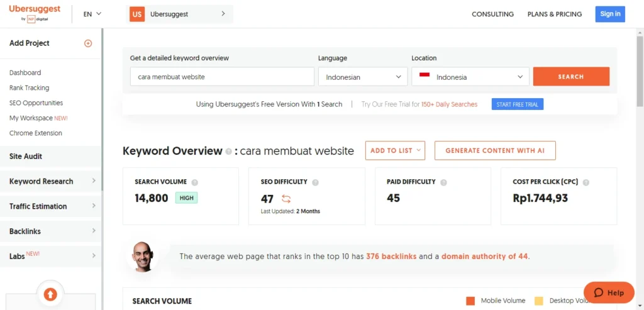
Task: Click the Ubersuggest logo
Action: point(35,14)
